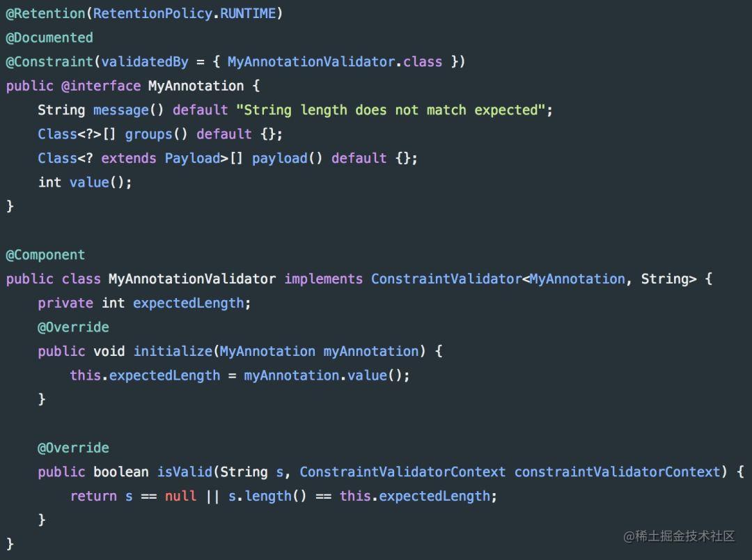Click RetentionPolicy.RUNTIME constant
Viewport: 752px width, 560px height.
tap(185, 13)
